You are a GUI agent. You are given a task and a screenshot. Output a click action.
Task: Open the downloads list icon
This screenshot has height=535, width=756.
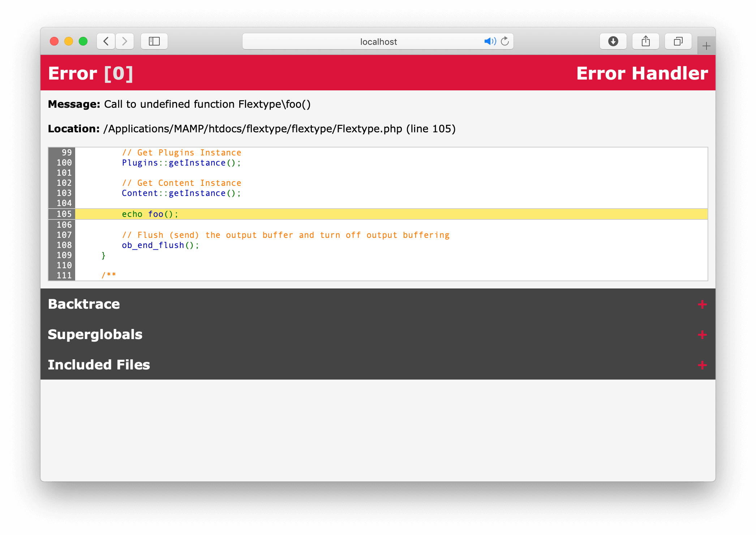tap(613, 41)
